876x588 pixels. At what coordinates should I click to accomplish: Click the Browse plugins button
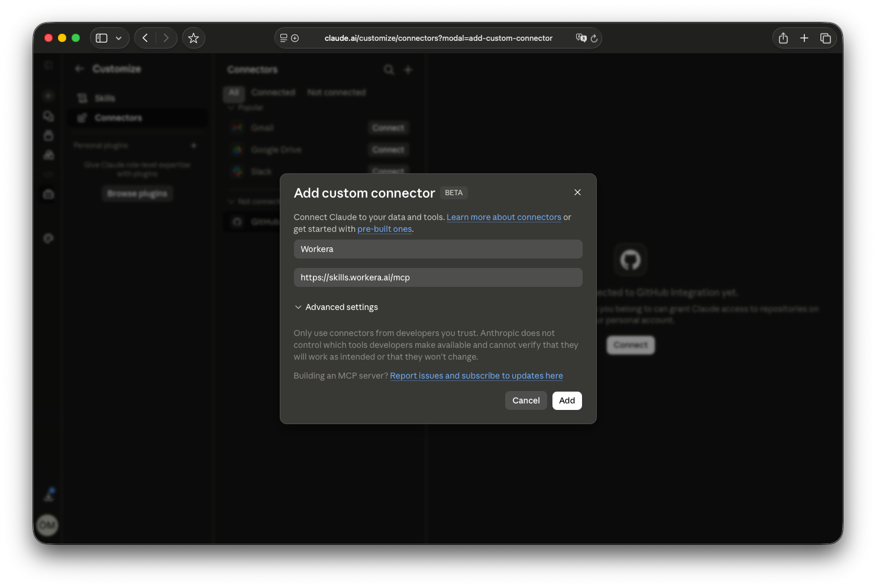point(137,193)
